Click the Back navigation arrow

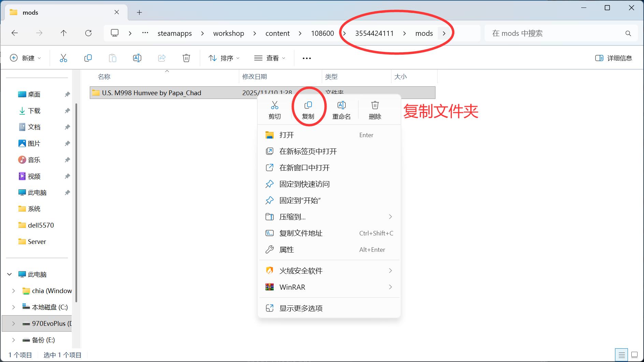pyautogui.click(x=14, y=33)
